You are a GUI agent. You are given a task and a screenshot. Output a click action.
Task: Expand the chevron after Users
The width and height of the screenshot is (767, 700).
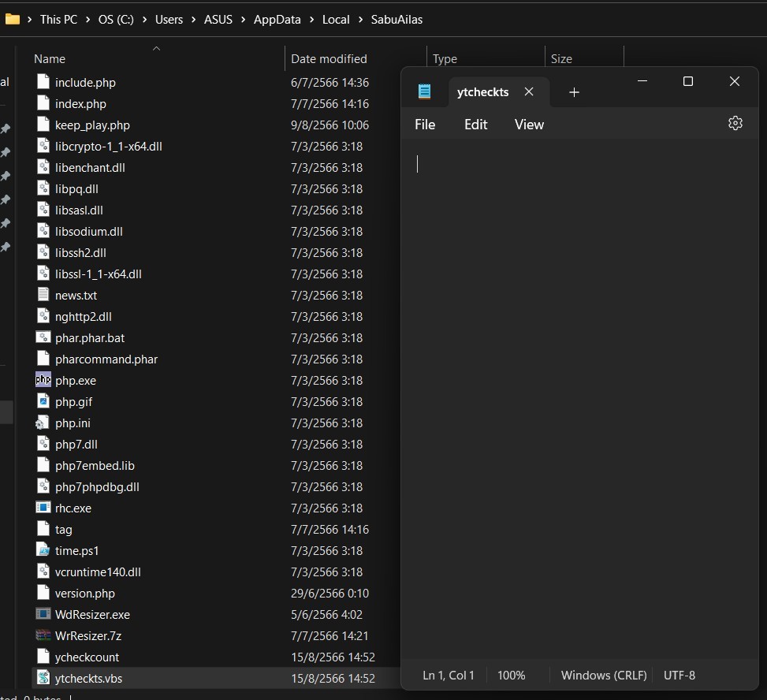pyautogui.click(x=194, y=20)
